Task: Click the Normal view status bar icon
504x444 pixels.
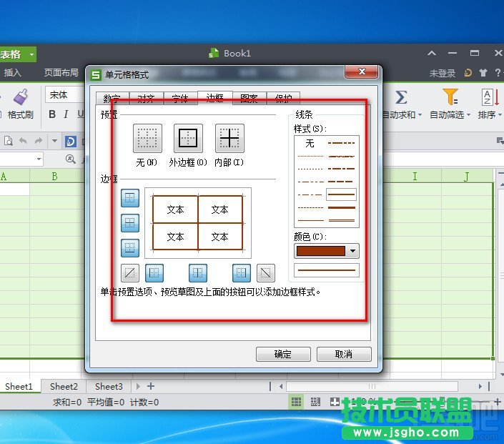Action: tap(297, 402)
